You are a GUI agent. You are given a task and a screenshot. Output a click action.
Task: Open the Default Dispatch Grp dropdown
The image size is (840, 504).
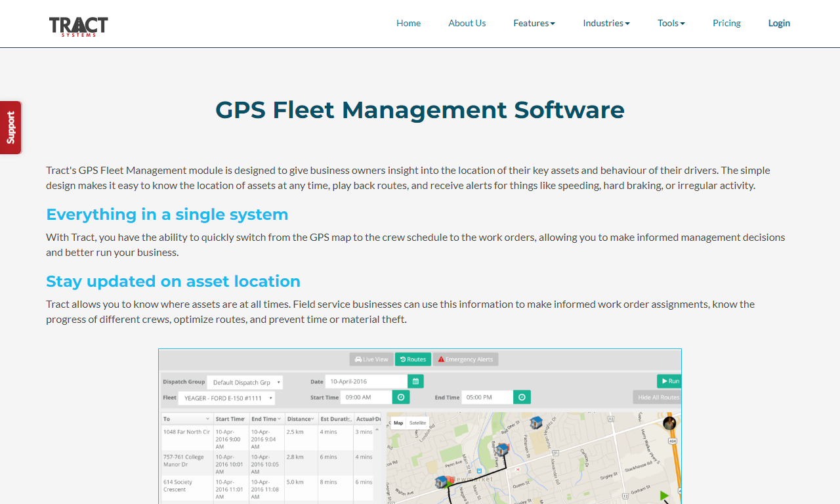pos(245,382)
